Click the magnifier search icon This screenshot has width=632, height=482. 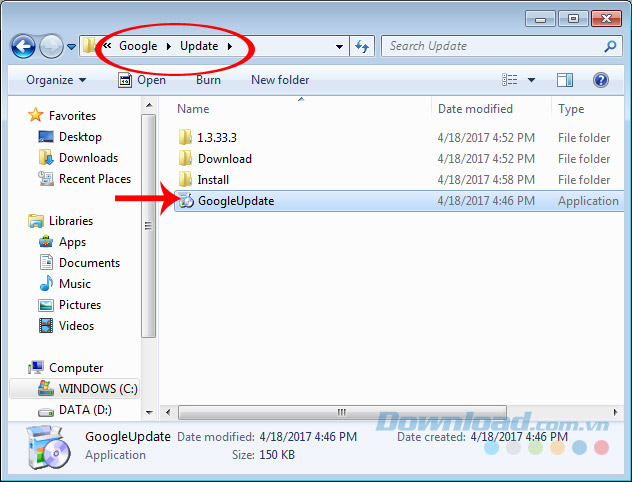610,46
